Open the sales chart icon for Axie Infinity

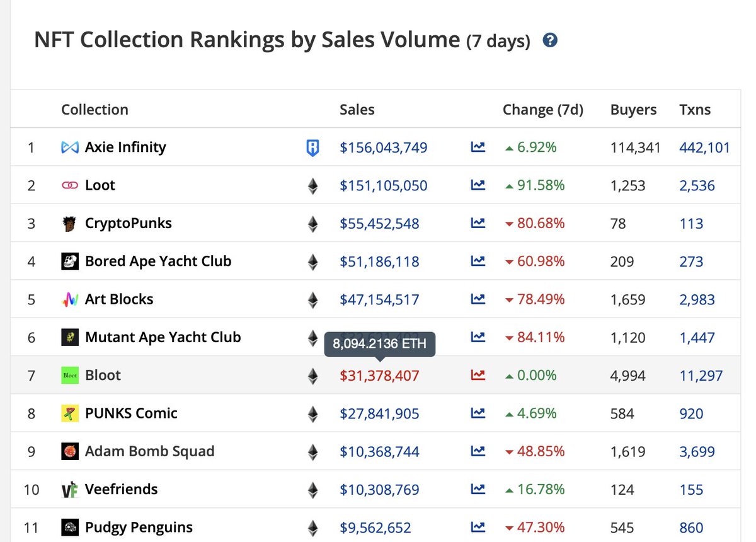(x=478, y=147)
